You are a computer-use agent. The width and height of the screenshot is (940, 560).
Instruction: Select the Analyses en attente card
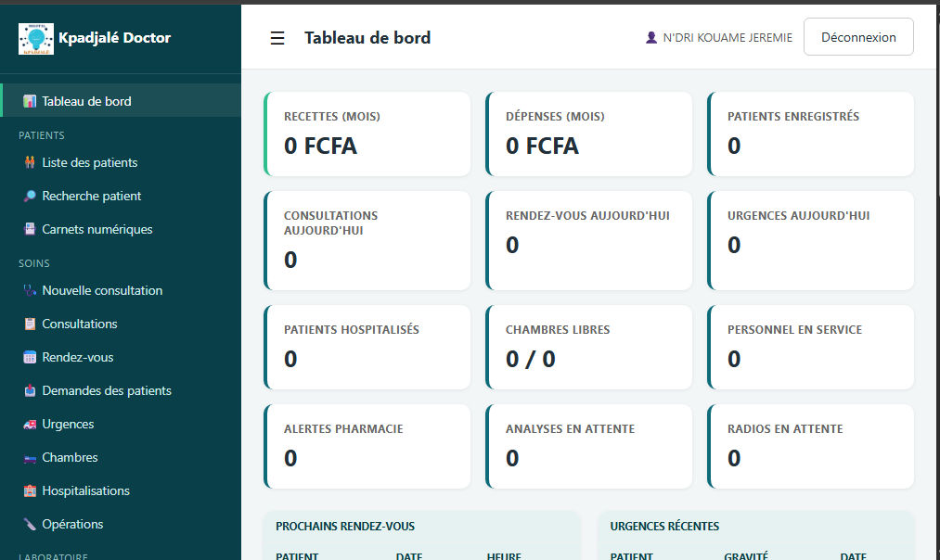pyautogui.click(x=588, y=447)
